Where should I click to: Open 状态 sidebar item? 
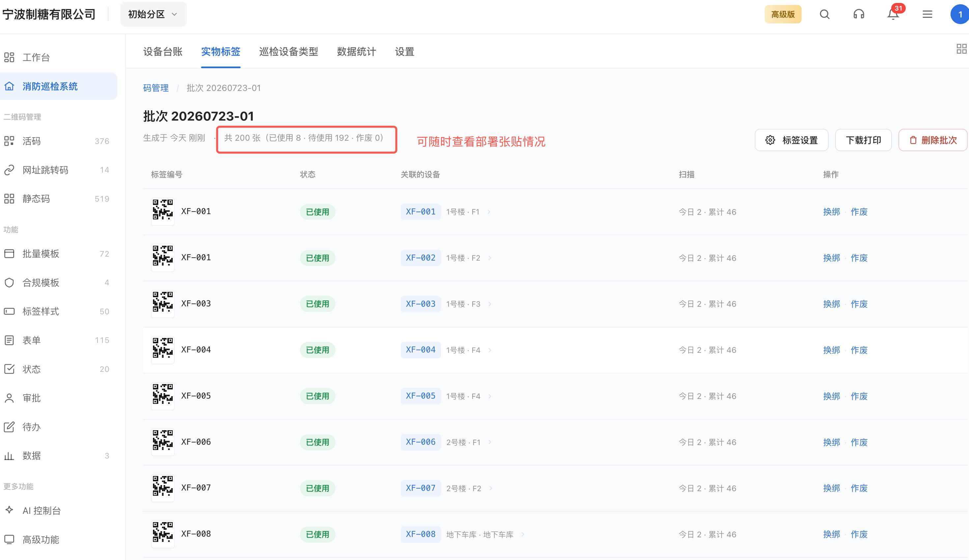[58, 369]
